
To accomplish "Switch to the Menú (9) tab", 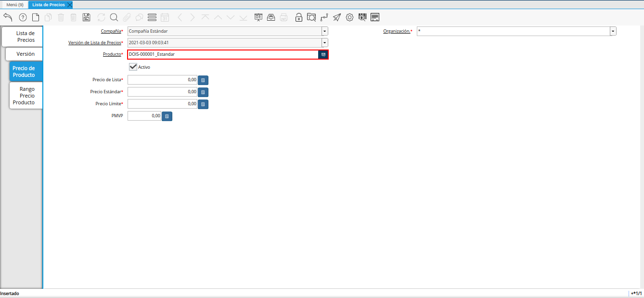I will click(x=14, y=4).
